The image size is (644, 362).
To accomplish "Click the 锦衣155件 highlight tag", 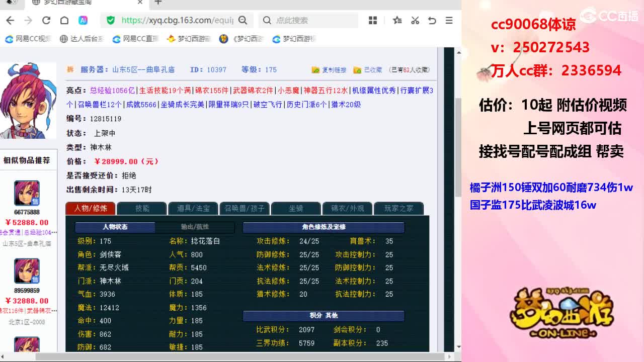I will click(212, 90).
